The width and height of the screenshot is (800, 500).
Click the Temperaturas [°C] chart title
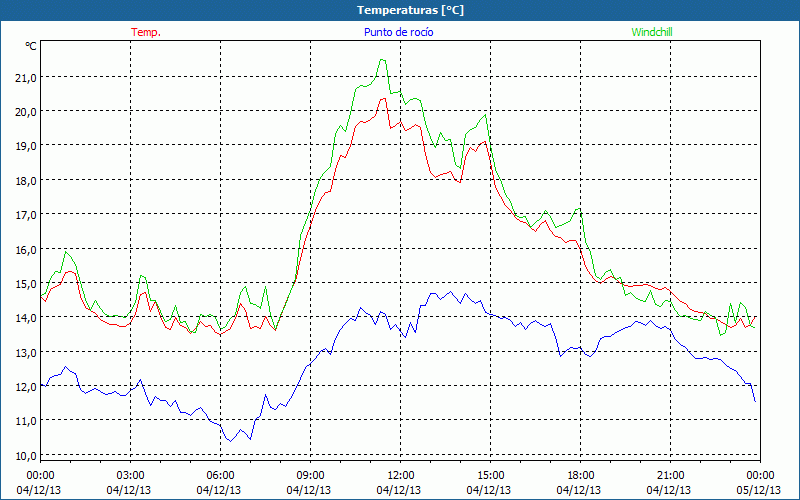[410, 10]
